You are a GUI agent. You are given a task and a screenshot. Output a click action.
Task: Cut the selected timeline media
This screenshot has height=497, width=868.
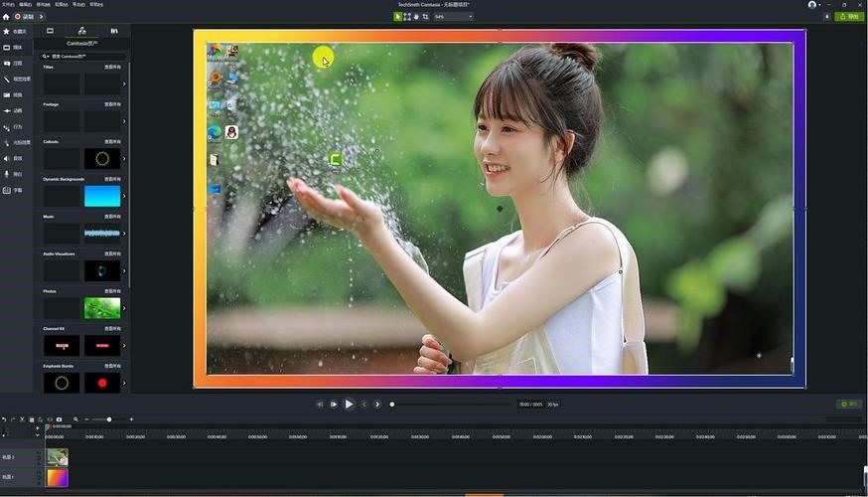[22, 419]
